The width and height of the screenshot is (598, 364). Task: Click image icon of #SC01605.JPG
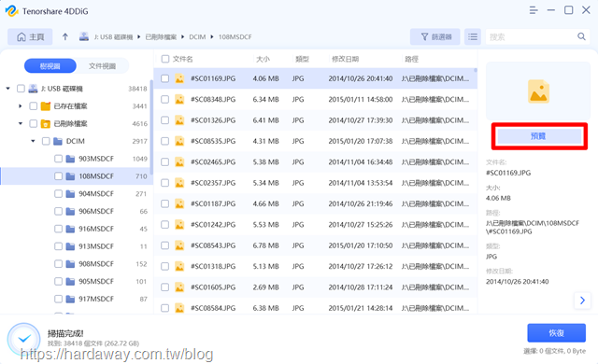tap(179, 287)
